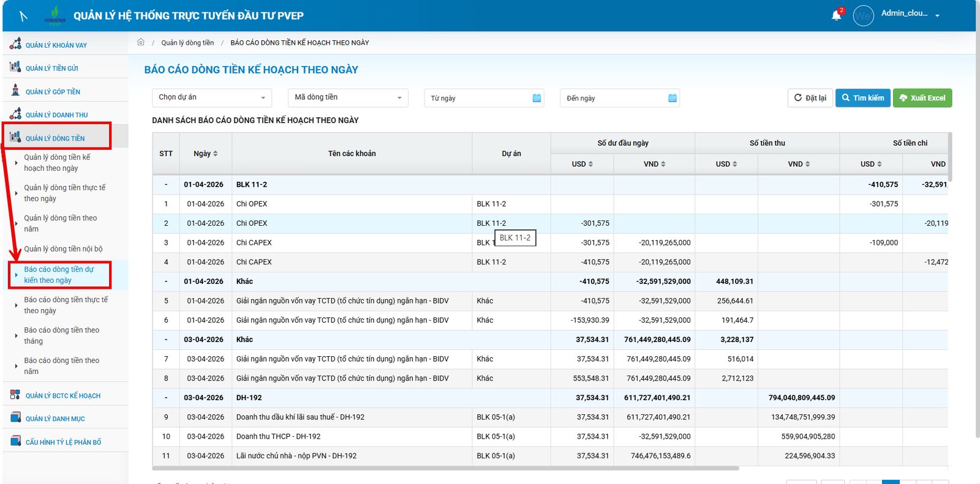Viewport: 980px width, 484px height.
Task: Click the Lãi nước chủ nhà row
Action: click(550, 456)
